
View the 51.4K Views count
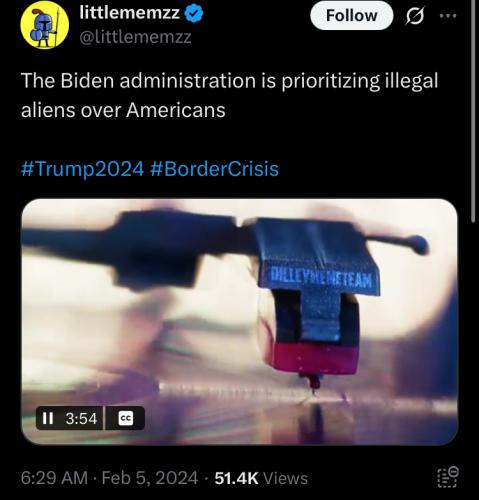coord(261,478)
